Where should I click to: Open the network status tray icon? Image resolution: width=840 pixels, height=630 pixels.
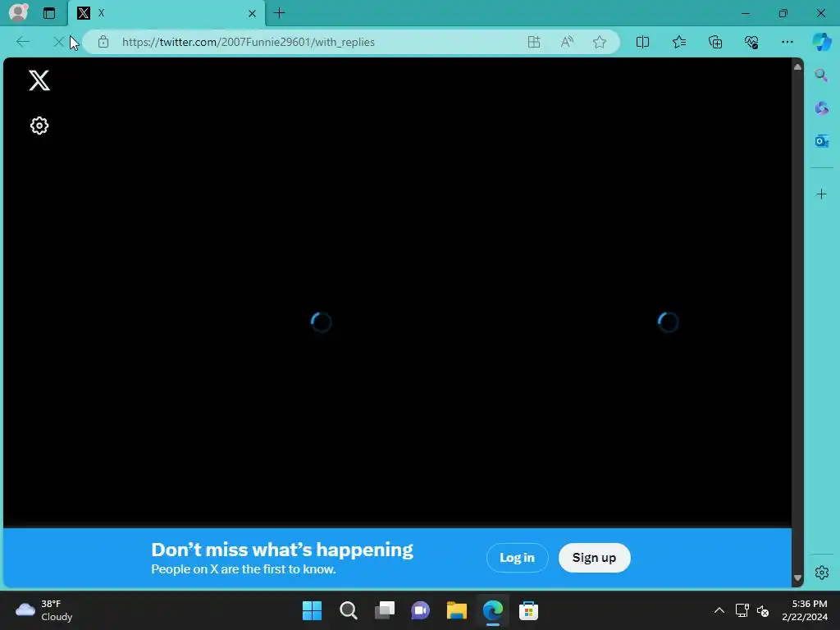[x=742, y=610]
